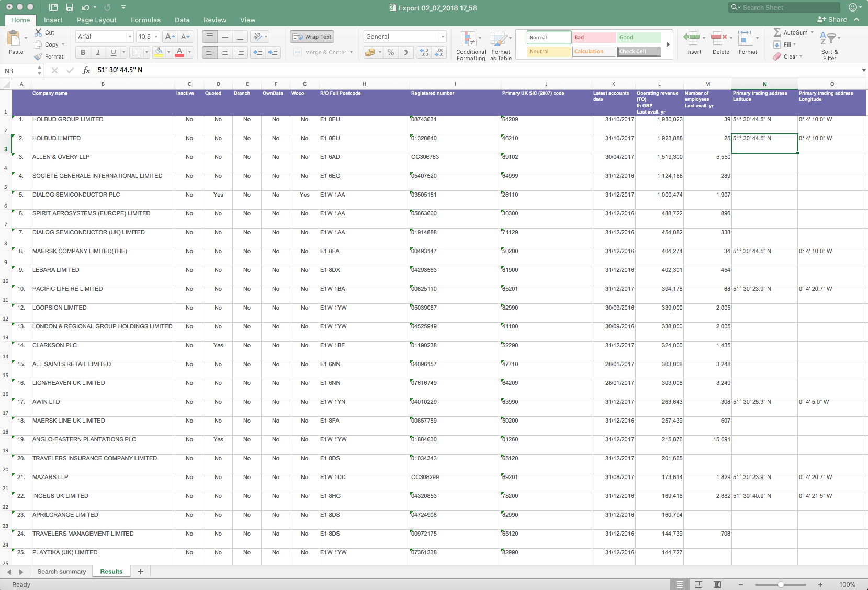Screen dimensions: 868x590
Task: Toggle Wrap Text for the cell
Action: (312, 37)
